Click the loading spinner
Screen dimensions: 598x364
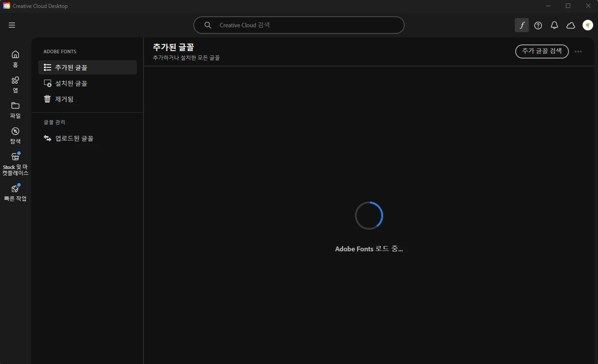pyautogui.click(x=369, y=216)
